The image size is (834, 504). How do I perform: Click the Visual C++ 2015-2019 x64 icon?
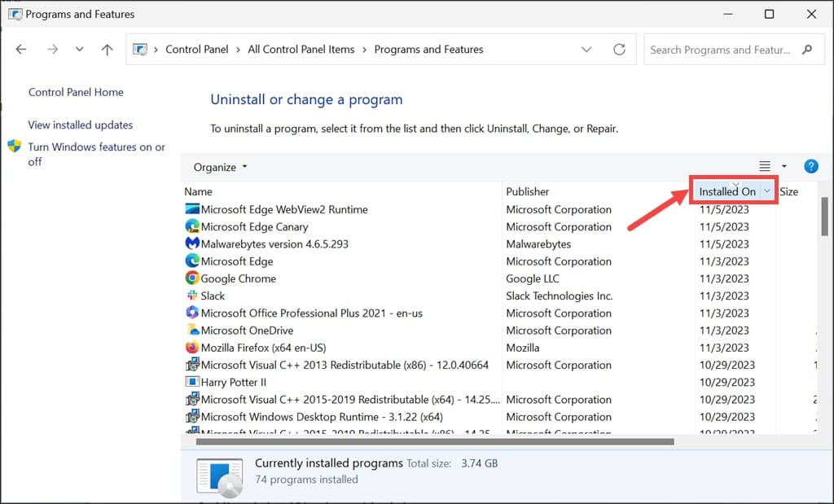192,399
